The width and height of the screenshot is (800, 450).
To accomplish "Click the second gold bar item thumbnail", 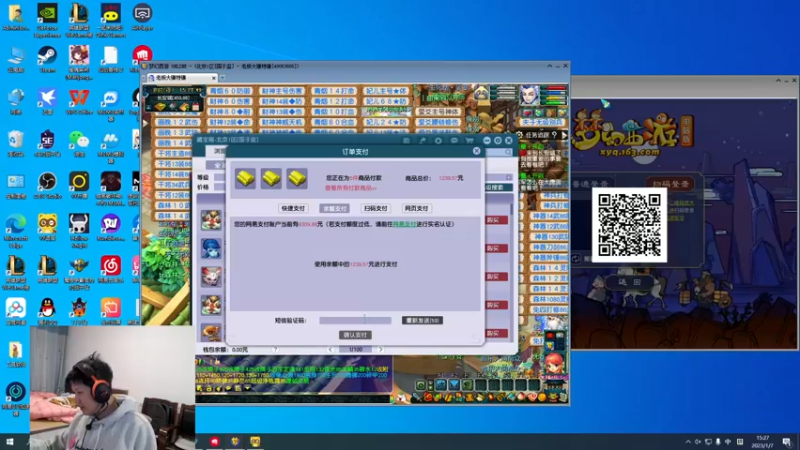I will tap(271, 179).
